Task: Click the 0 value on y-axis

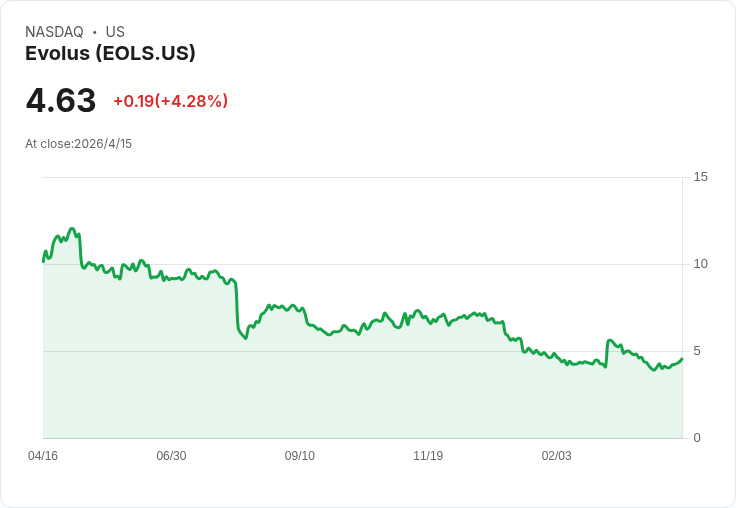Action: pyautogui.click(x=697, y=438)
